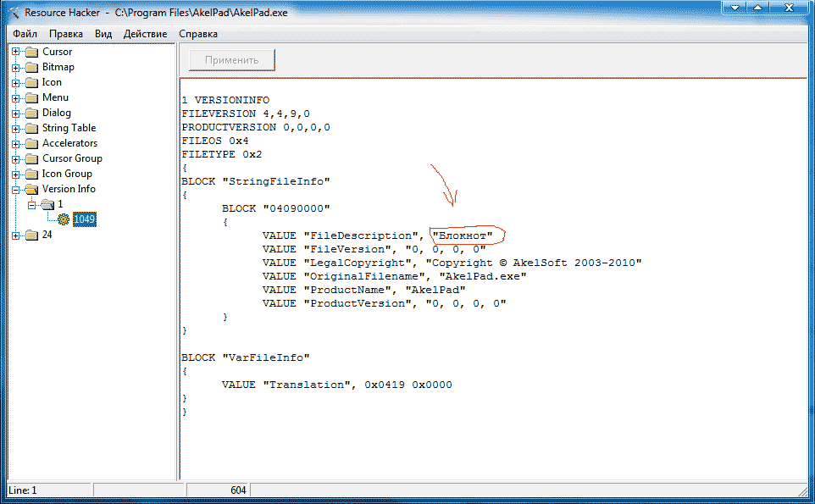Click the FILETYPE 0x2 line
Viewport: 815px width, 504px height.
click(222, 154)
